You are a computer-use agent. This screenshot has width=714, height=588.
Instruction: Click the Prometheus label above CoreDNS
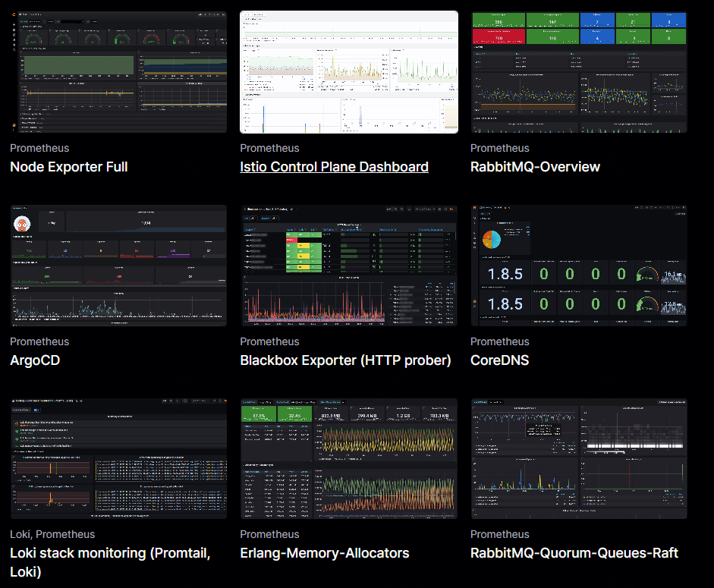click(499, 341)
